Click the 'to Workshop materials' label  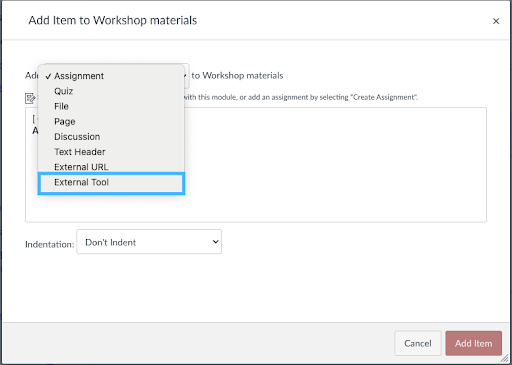(237, 76)
